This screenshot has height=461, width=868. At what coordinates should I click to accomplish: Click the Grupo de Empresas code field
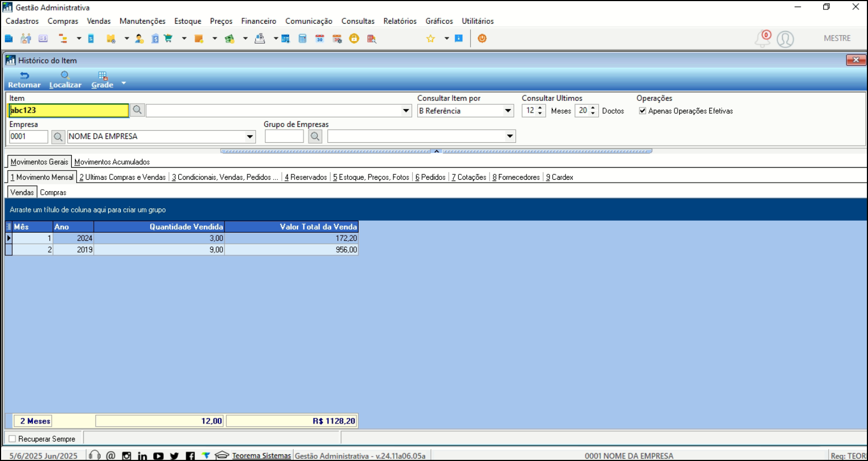(284, 136)
